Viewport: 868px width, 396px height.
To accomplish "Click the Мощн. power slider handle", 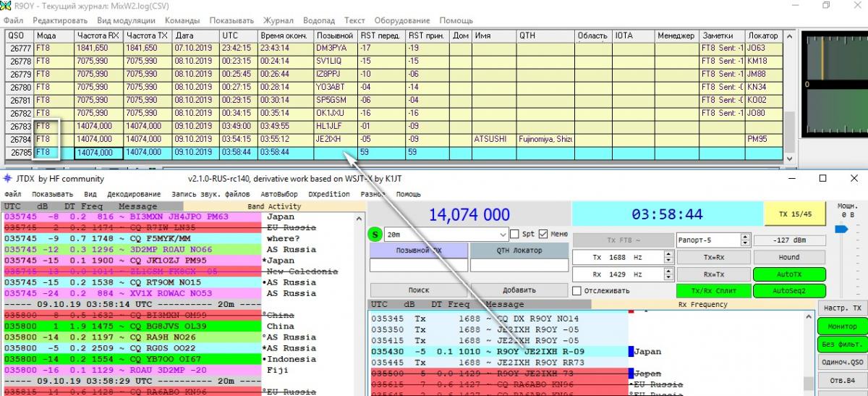I will 840,229.
